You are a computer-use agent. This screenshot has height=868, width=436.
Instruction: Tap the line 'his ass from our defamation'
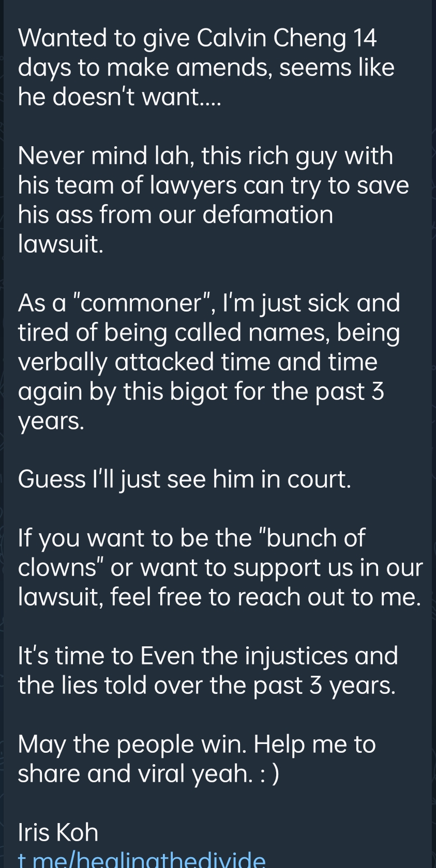pos(176,214)
